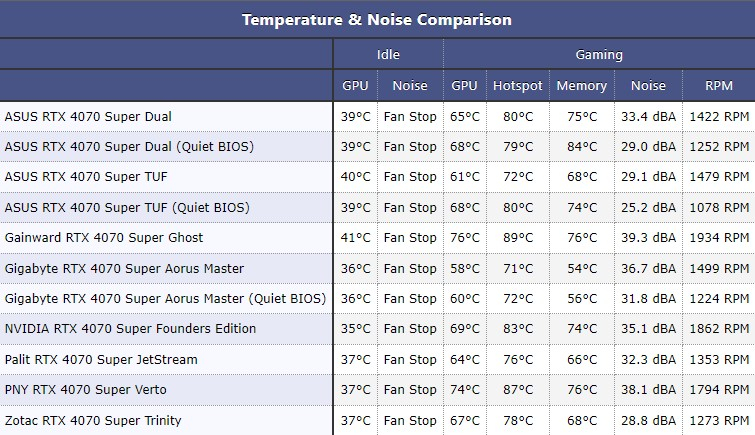The width and height of the screenshot is (755, 435).
Task: Click the RPM column header
Action: (x=718, y=86)
